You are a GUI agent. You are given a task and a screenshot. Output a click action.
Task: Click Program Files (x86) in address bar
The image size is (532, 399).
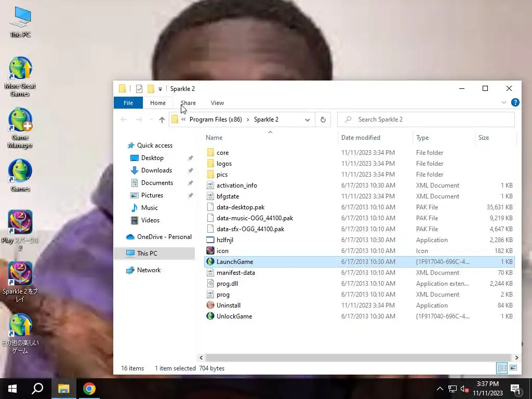(x=216, y=119)
